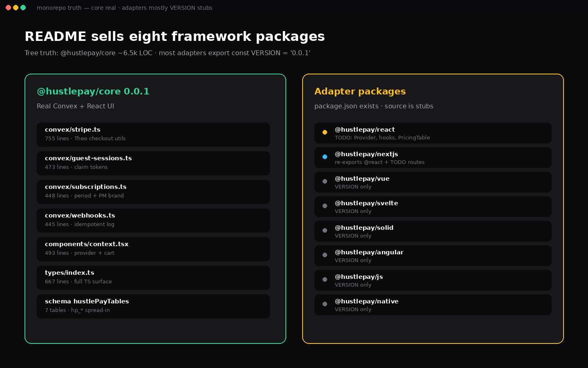Image resolution: width=588 pixels, height=368 pixels.
Task: Click the package.json exists · source is stubs subtitle
Action: (x=374, y=106)
